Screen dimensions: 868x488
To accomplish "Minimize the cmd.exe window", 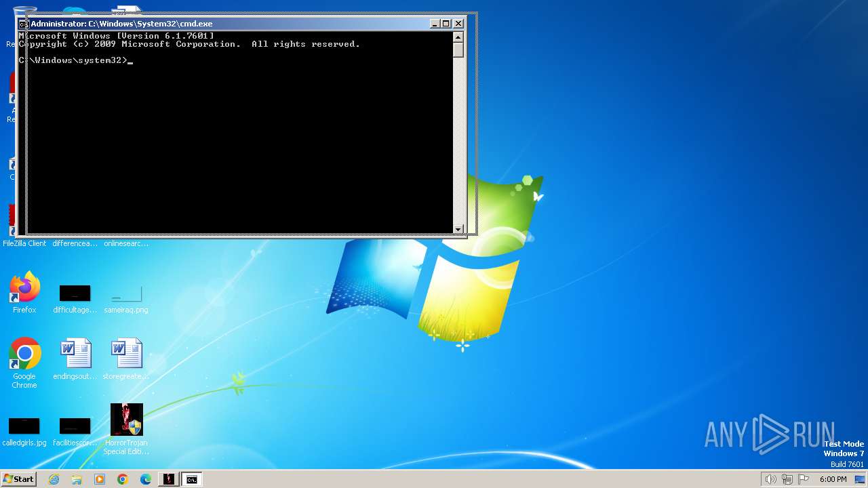I will pyautogui.click(x=435, y=24).
